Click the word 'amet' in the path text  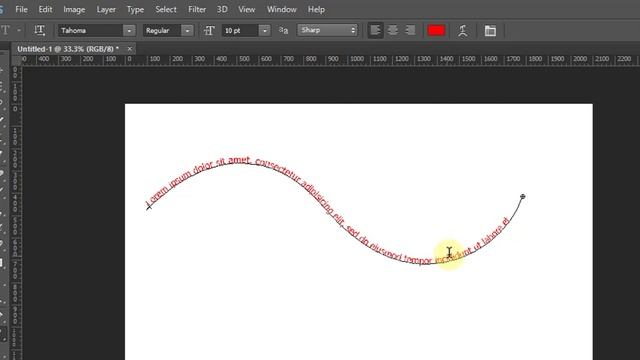point(239,161)
